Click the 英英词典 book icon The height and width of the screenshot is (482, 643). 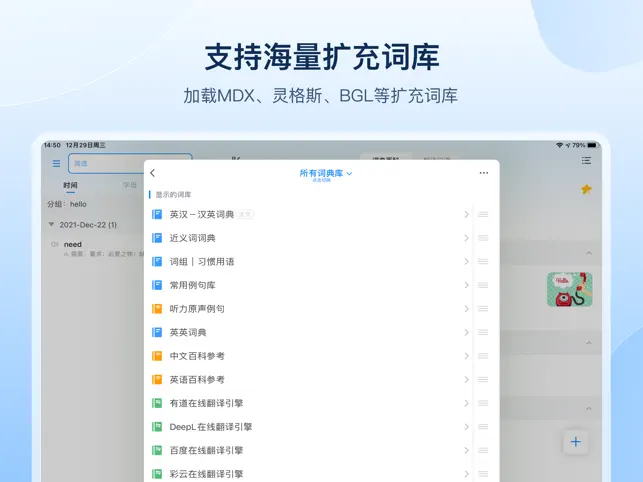click(x=157, y=332)
